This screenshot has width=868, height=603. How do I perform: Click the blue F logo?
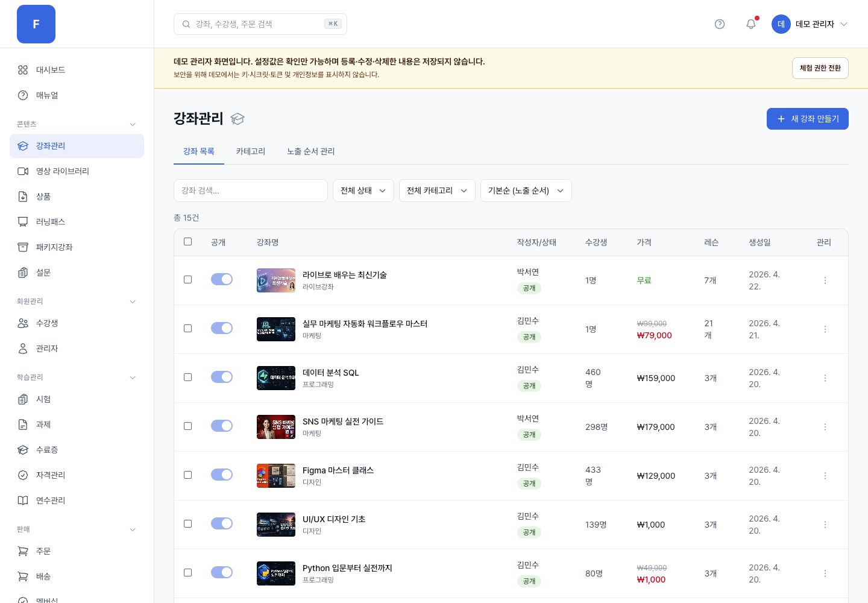[x=36, y=24]
